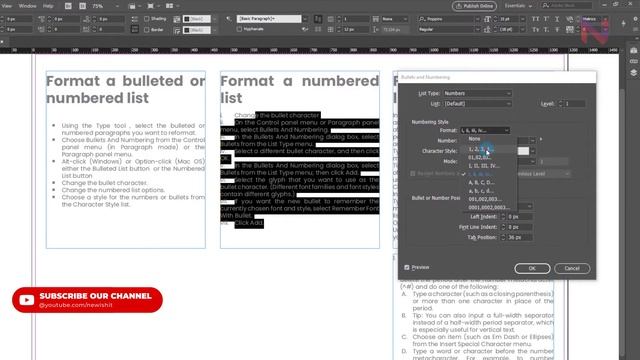640x360 pixels.
Task: Click the Strikethrough icon
Action: pos(557,30)
